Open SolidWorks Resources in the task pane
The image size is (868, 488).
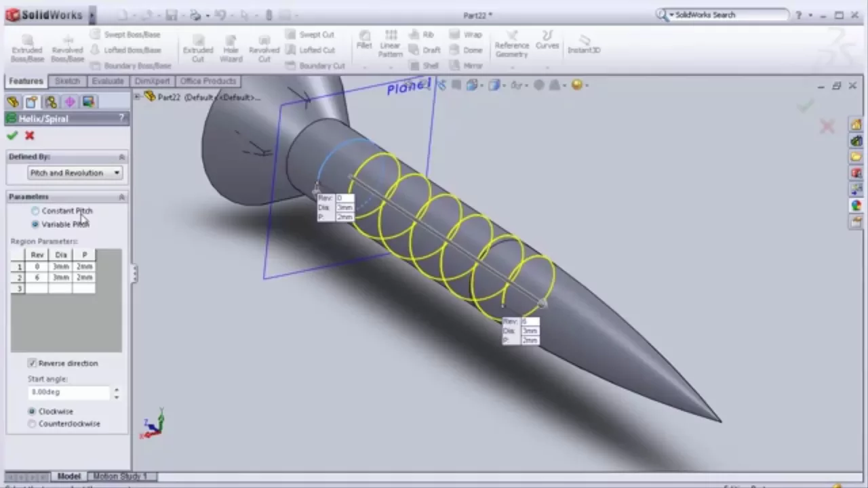click(856, 125)
